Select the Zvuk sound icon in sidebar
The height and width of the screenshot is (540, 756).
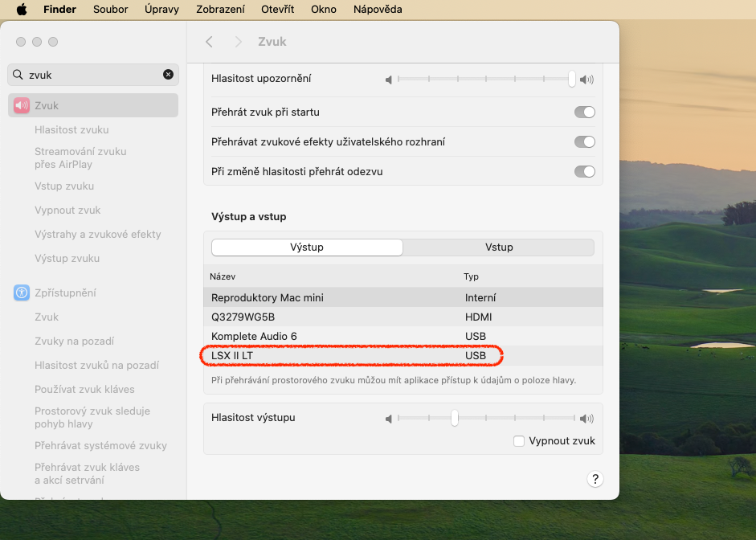click(x=22, y=105)
